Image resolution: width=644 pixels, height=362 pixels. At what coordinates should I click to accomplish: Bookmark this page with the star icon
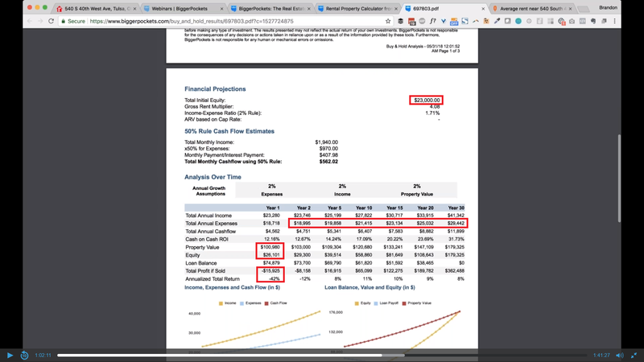[388, 21]
